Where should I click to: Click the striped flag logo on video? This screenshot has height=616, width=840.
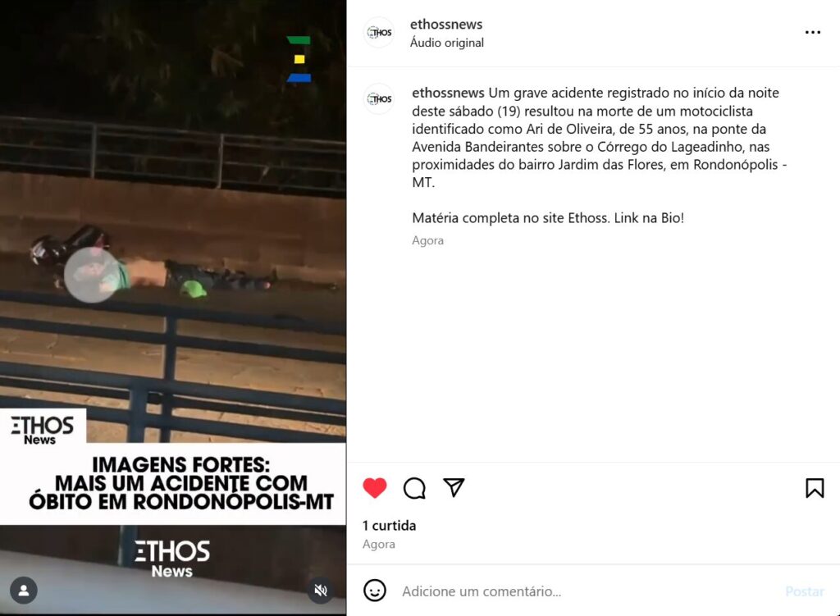pos(299,59)
